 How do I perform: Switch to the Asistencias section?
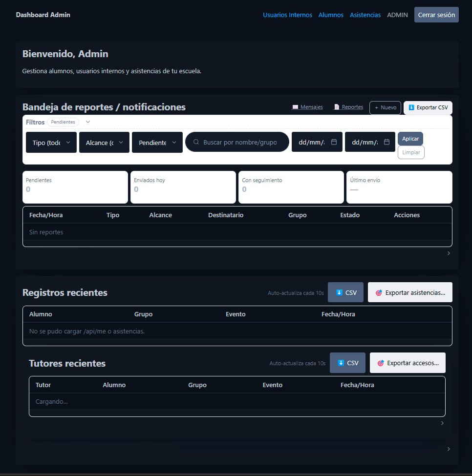(365, 15)
